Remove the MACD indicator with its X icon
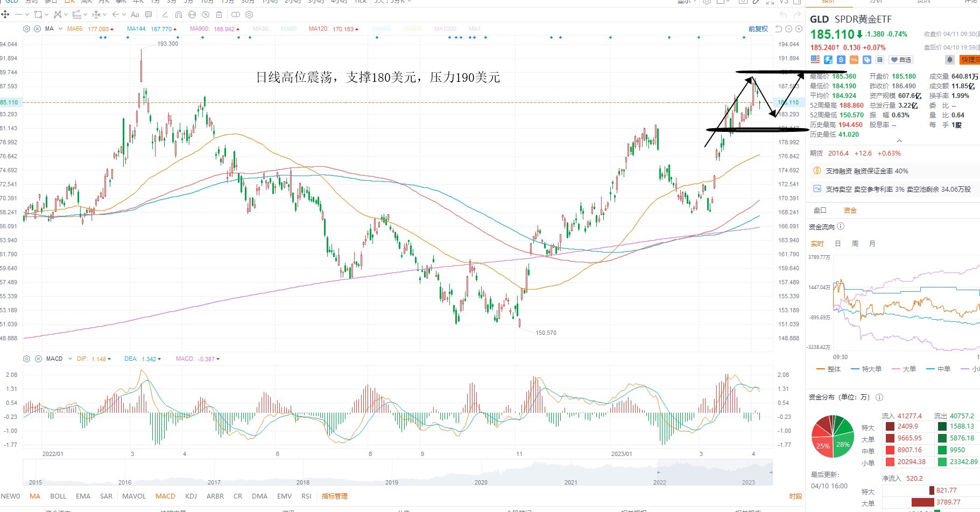The width and height of the screenshot is (980, 512). point(38,359)
